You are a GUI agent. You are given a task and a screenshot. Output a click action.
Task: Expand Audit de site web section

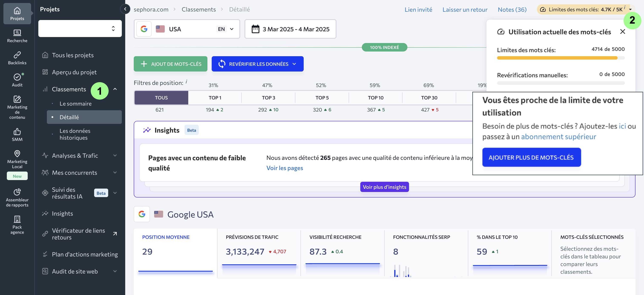(x=115, y=271)
